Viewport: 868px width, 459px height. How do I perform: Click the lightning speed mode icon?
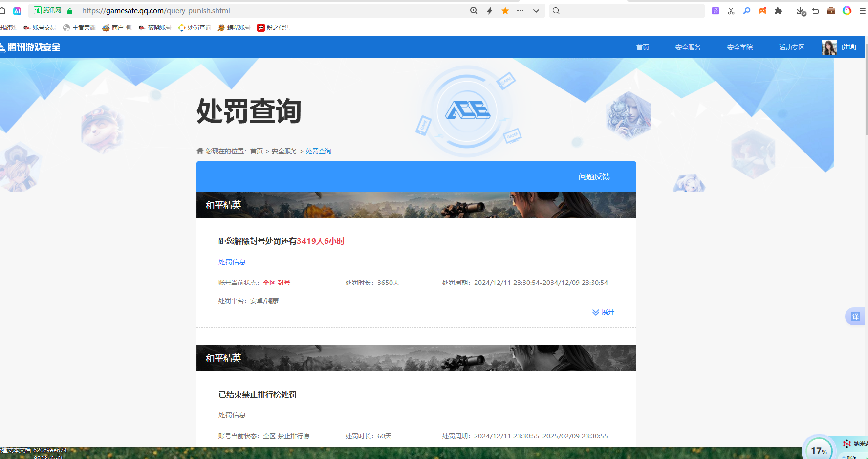(490, 11)
